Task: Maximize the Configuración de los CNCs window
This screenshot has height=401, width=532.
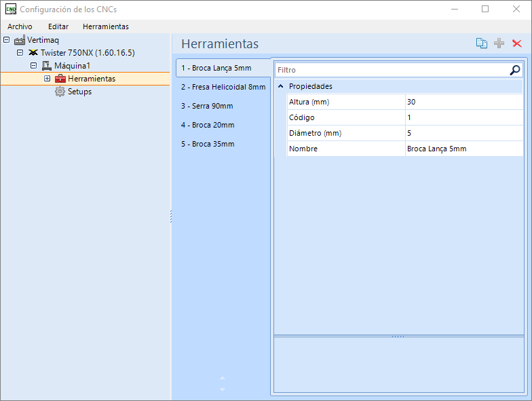Action: [485, 9]
